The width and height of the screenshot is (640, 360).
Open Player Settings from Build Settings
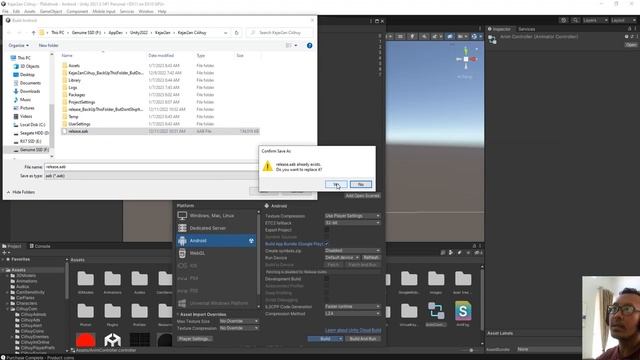[195, 339]
